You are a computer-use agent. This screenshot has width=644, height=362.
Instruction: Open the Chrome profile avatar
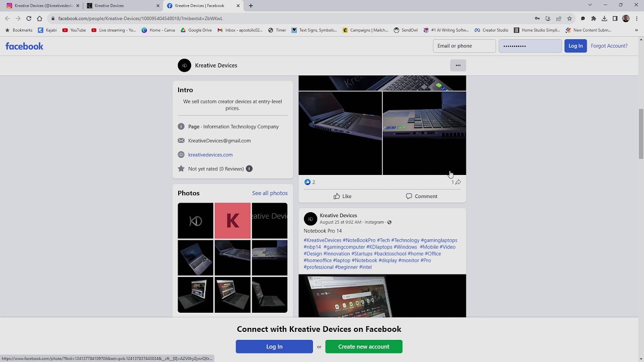coord(626,19)
